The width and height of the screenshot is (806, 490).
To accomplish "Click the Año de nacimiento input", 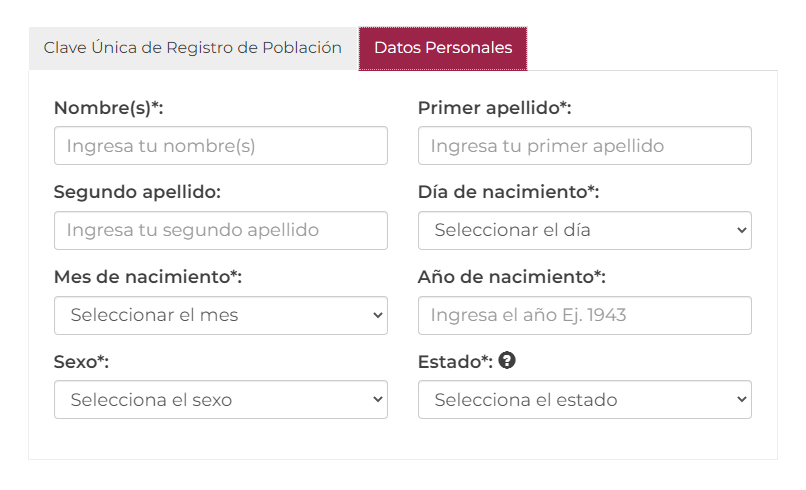I will pyautogui.click(x=584, y=315).
